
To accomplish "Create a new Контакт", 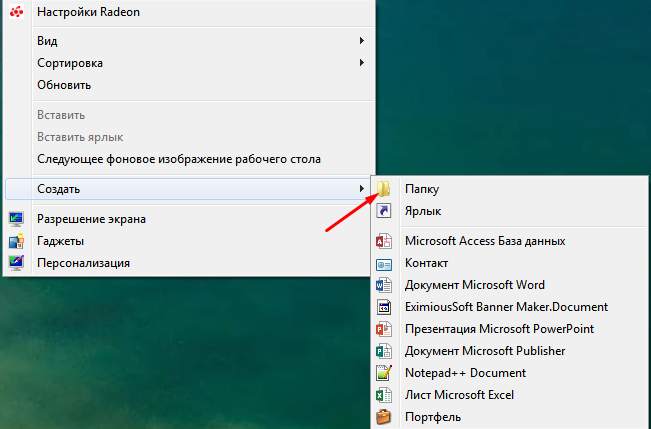I will [510, 263].
